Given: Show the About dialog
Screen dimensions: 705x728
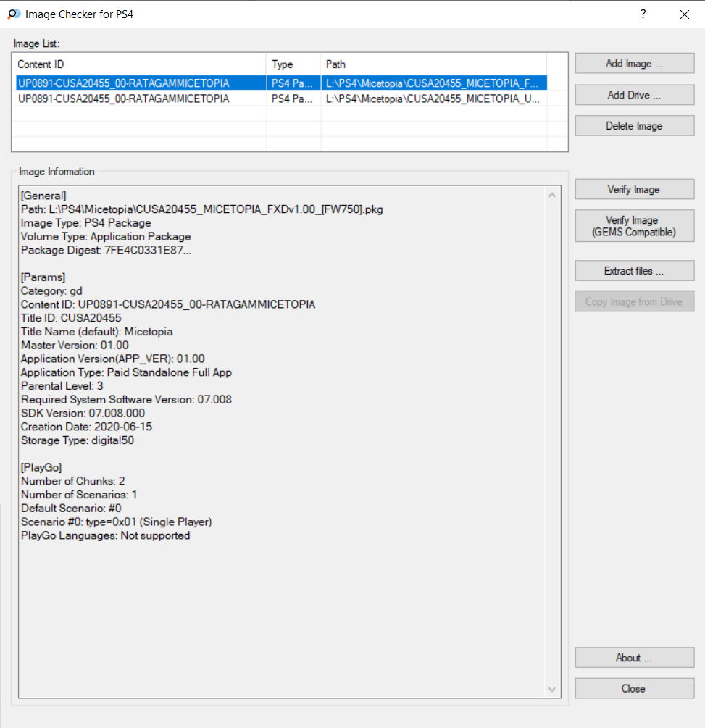Looking at the screenshot, I should pos(635,658).
